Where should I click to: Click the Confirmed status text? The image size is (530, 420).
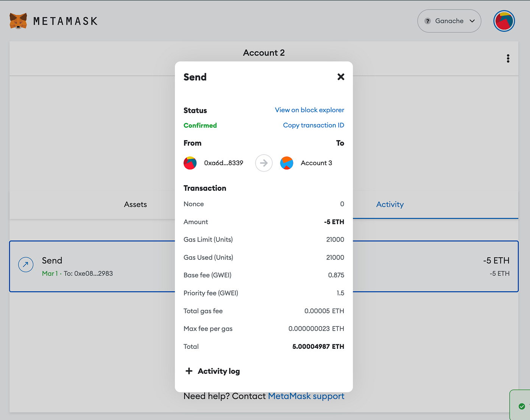click(200, 125)
